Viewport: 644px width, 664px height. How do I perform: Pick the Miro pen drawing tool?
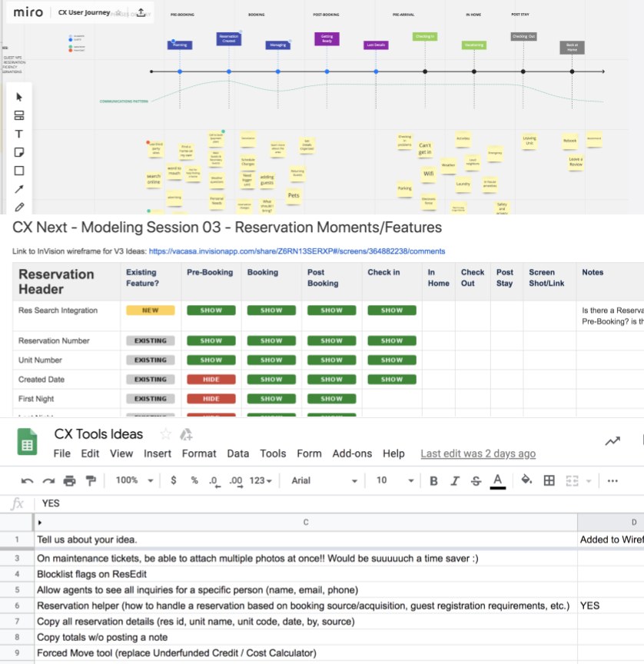19,207
